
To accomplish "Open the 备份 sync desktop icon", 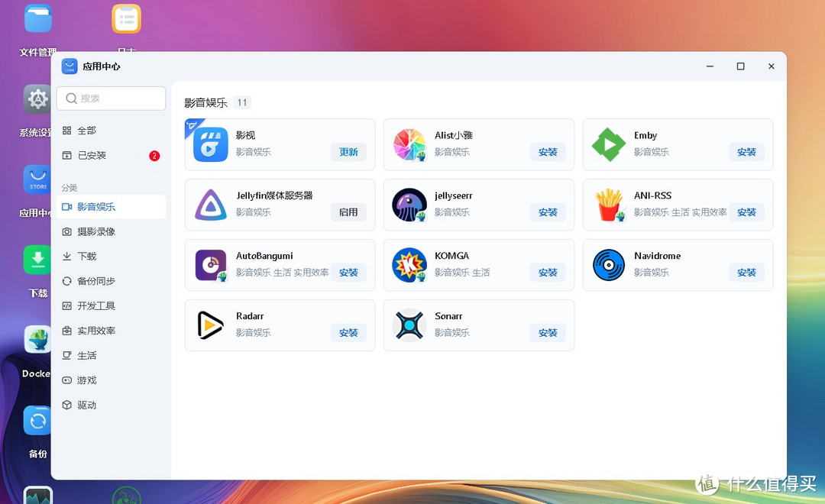I will coord(37,420).
